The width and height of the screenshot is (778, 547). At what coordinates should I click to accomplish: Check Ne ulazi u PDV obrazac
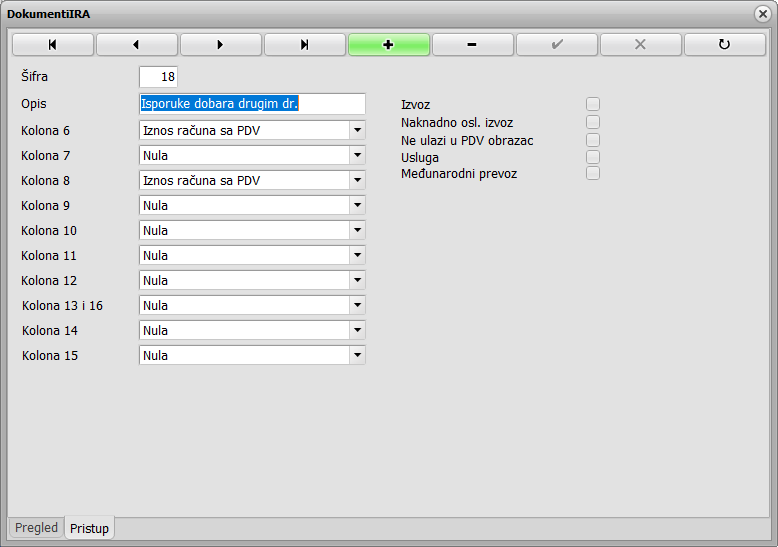pyautogui.click(x=593, y=140)
